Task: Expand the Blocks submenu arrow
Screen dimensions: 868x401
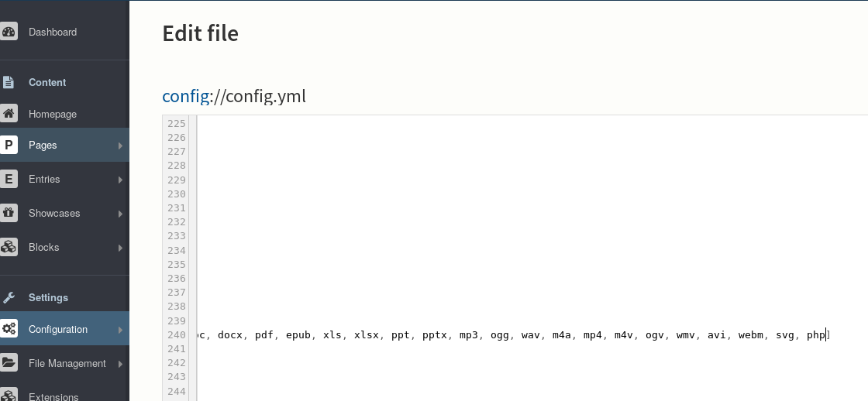Action: point(120,248)
